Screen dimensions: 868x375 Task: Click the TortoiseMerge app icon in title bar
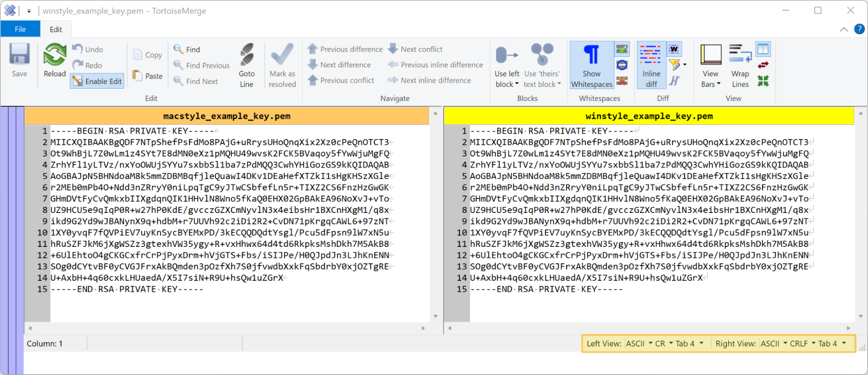[x=10, y=10]
